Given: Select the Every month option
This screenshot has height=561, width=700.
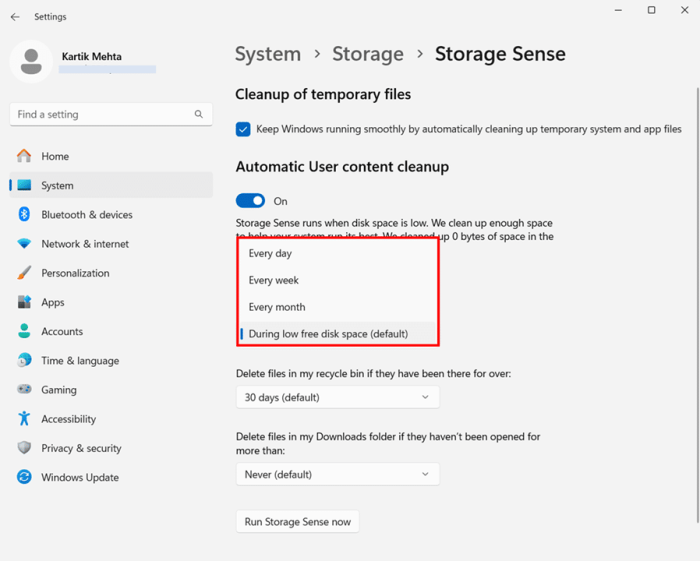Looking at the screenshot, I should [x=338, y=307].
